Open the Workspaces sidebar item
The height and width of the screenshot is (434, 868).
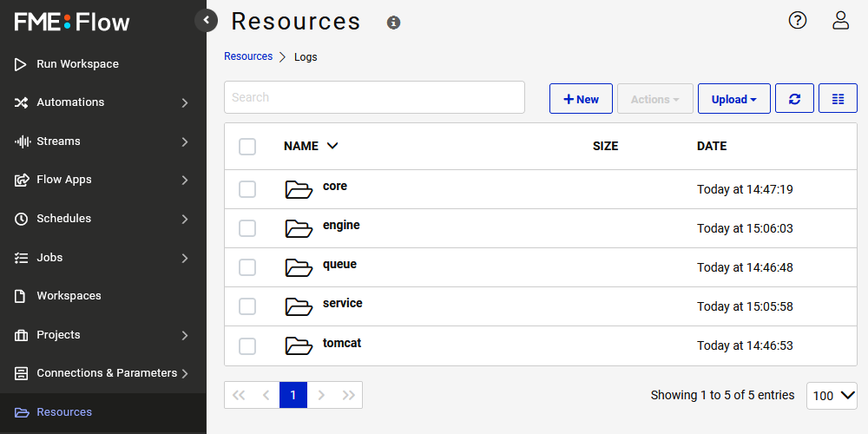(x=69, y=296)
